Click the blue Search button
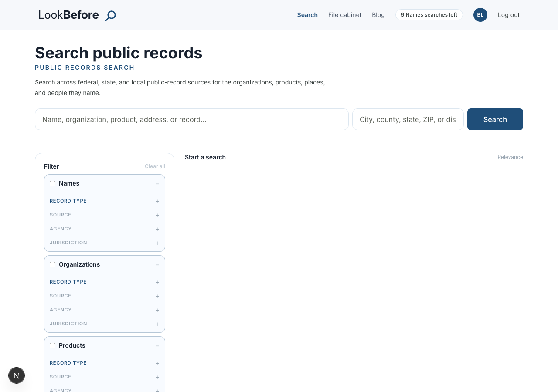This screenshot has width=558, height=392. tap(495, 119)
